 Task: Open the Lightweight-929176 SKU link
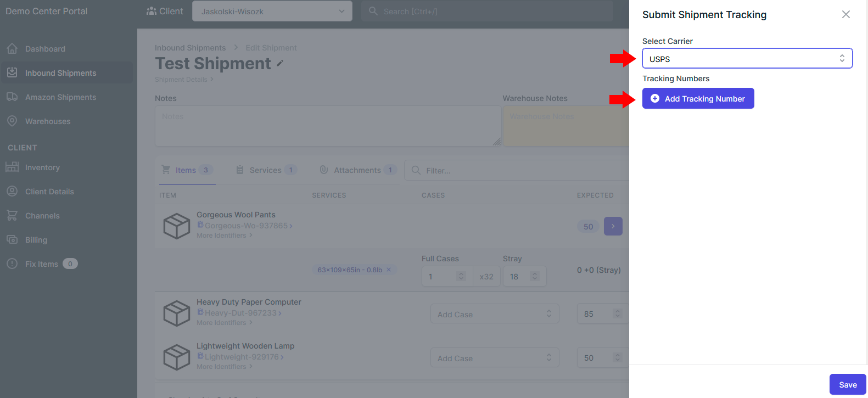click(x=240, y=357)
